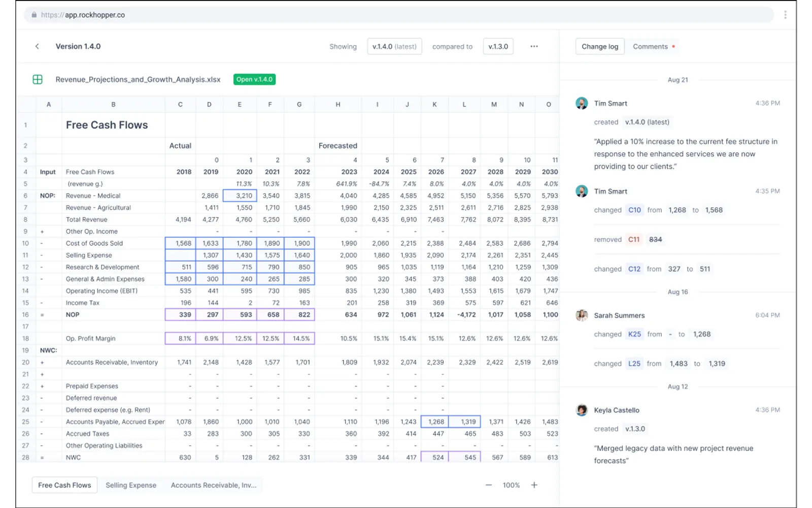Click the padlock icon in address bar
This screenshot has height=508, width=812.
[x=34, y=15]
